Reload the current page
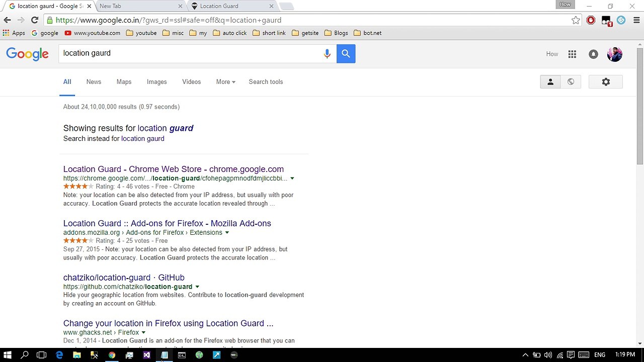Viewport: 644px width, 362px height. coord(35,20)
